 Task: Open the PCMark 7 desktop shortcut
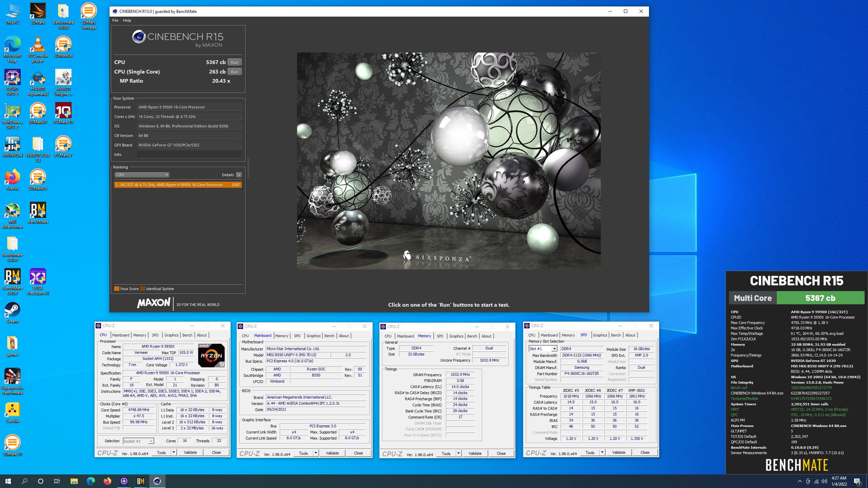(x=63, y=146)
